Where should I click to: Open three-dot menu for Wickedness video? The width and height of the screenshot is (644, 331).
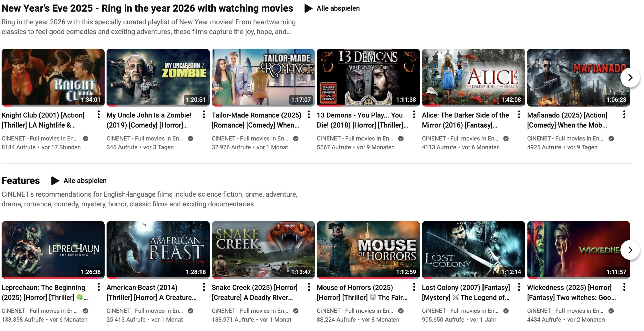pos(624,287)
